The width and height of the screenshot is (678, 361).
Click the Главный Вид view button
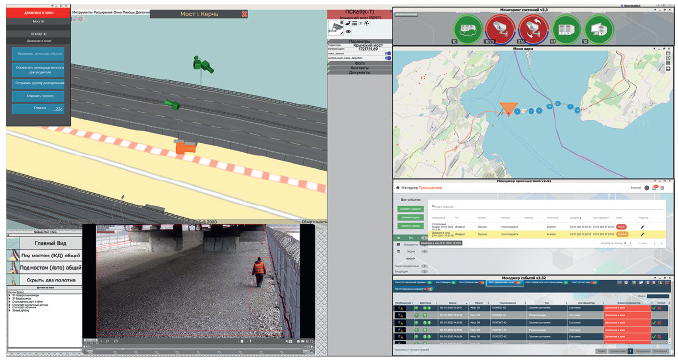tap(50, 243)
